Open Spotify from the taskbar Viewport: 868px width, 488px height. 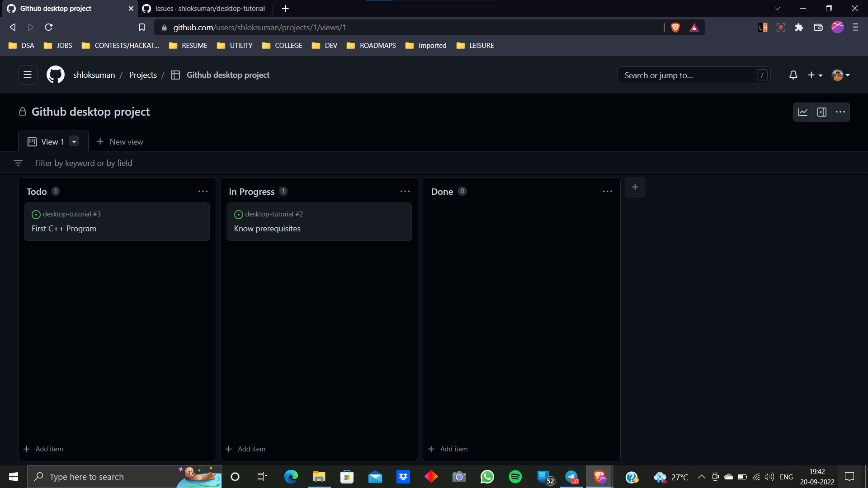pyautogui.click(x=515, y=477)
